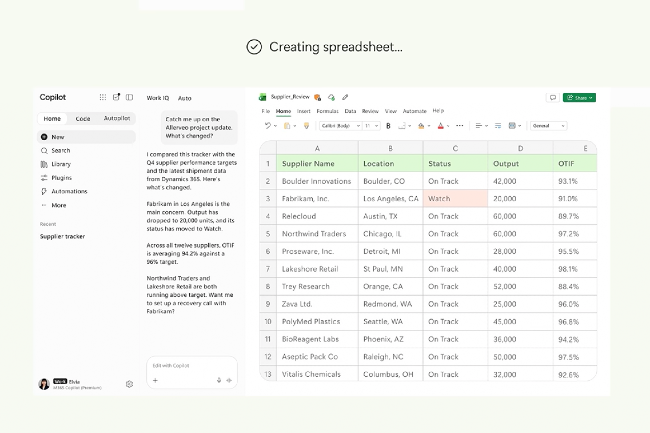
Task: Expand the Fill Color dropdown arrow
Action: (429, 126)
